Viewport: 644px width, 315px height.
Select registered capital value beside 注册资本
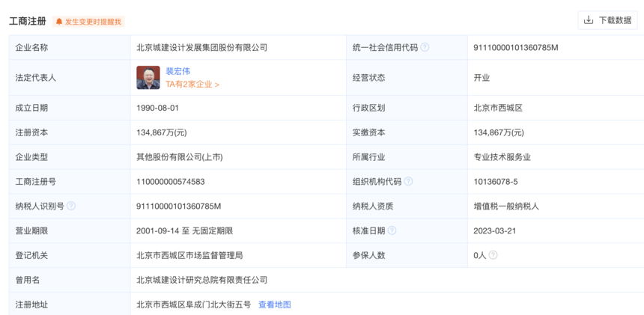point(162,133)
